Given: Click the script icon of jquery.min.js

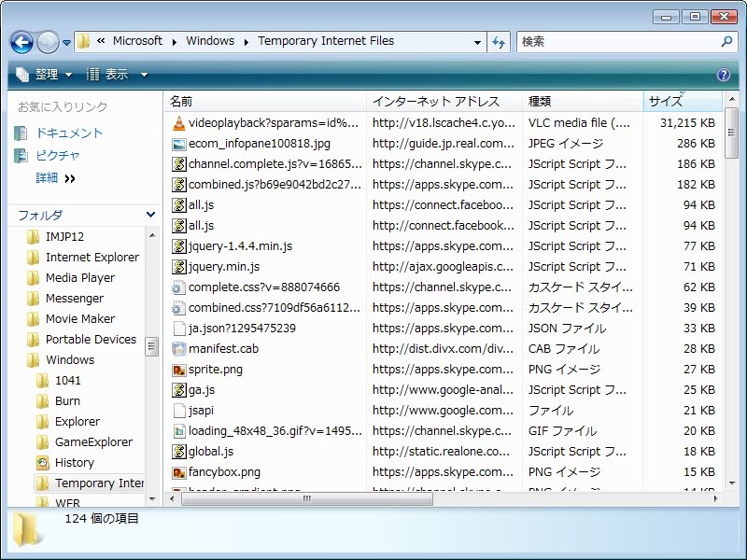Looking at the screenshot, I should 178,267.
